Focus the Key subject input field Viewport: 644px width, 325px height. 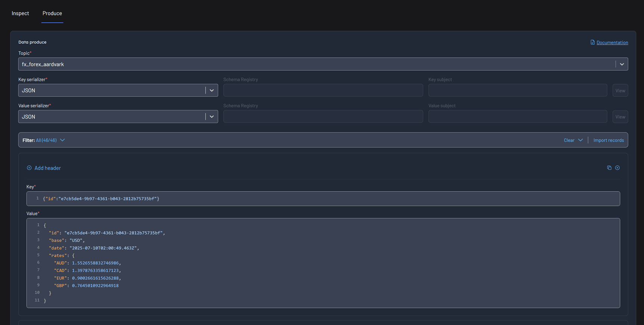[x=517, y=91]
